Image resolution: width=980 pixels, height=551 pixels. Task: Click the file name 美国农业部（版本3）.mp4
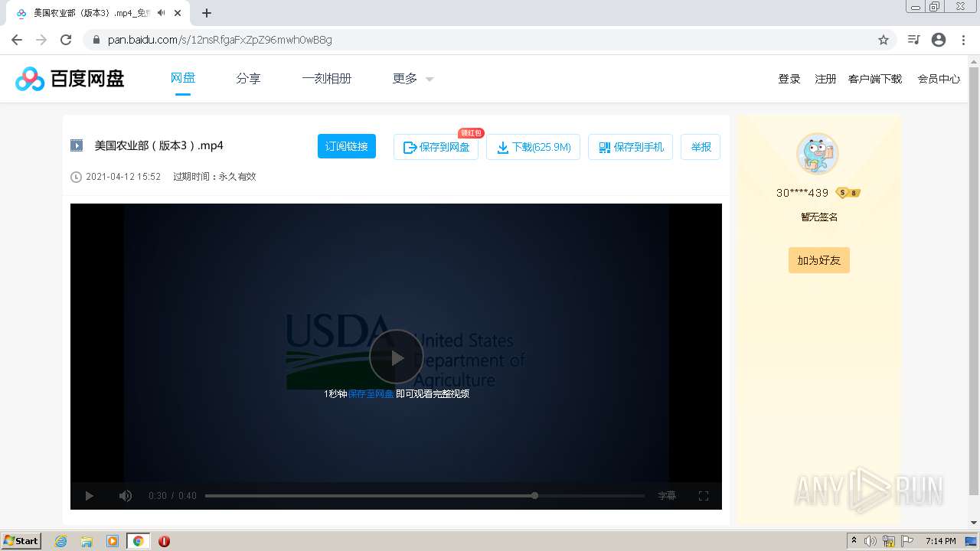pos(158,145)
